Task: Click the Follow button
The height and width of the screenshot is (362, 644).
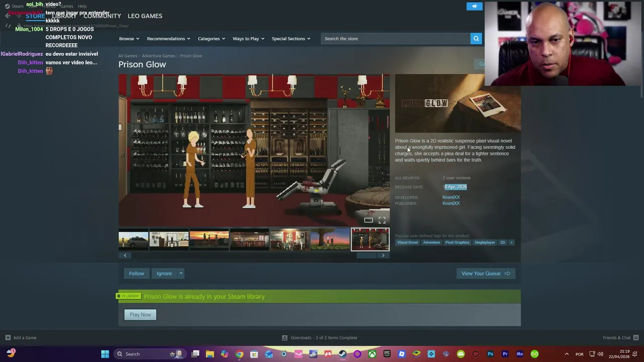Action: [x=136, y=274]
